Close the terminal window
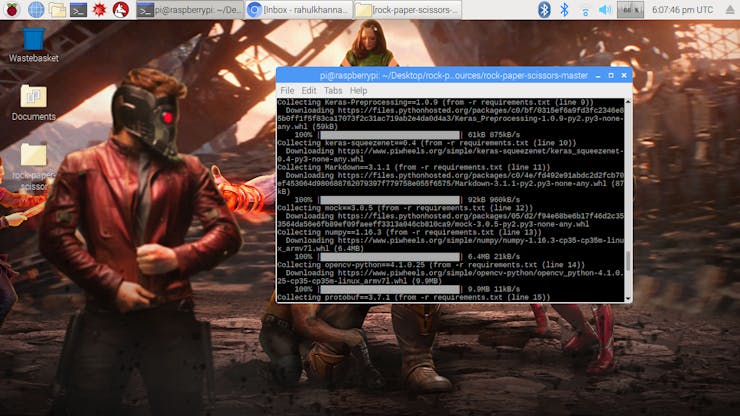This screenshot has height=416, width=740. pos(624,76)
